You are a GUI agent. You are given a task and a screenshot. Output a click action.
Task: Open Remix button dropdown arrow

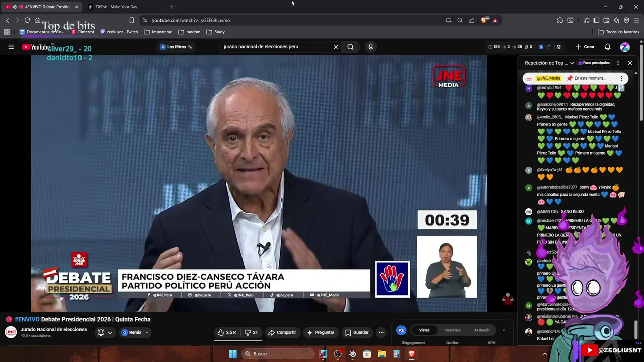pos(147,332)
